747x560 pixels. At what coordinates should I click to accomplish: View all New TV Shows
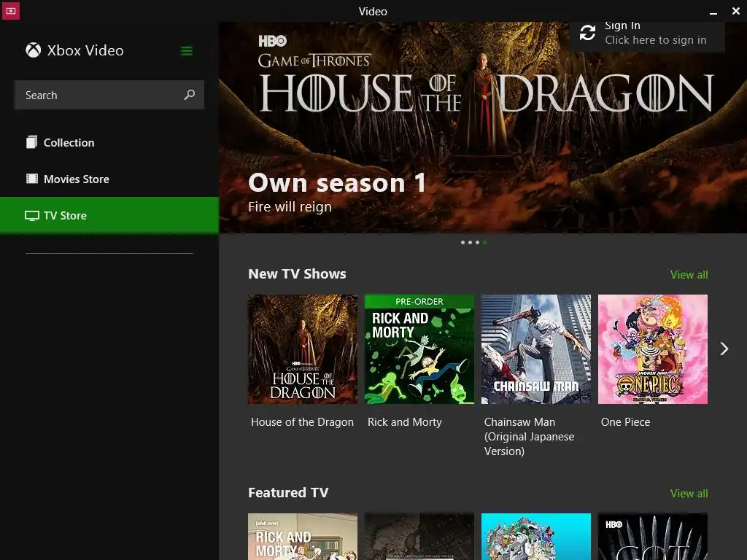pyautogui.click(x=689, y=275)
